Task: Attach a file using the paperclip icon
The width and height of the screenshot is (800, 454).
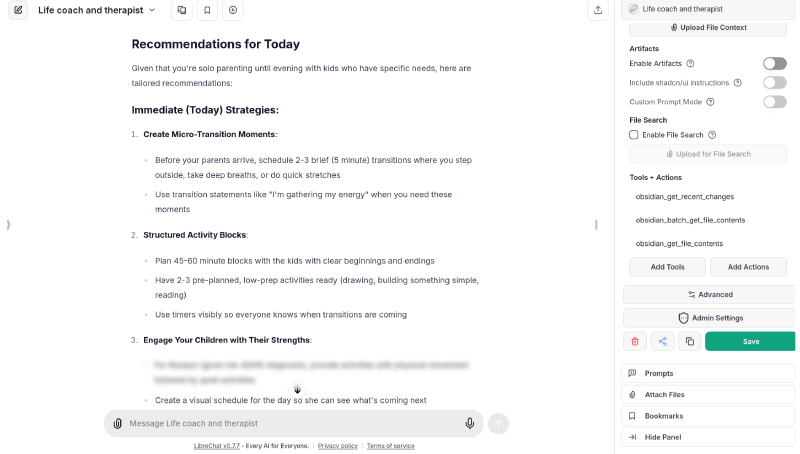Action: coord(118,423)
